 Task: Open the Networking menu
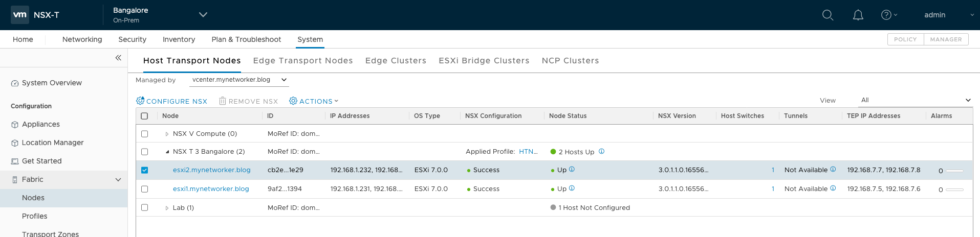[82, 39]
